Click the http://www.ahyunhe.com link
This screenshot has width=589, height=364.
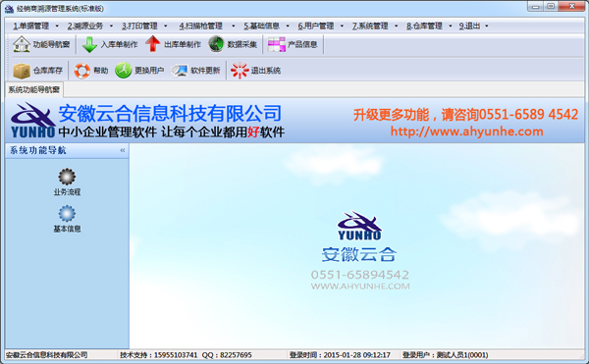(x=467, y=131)
